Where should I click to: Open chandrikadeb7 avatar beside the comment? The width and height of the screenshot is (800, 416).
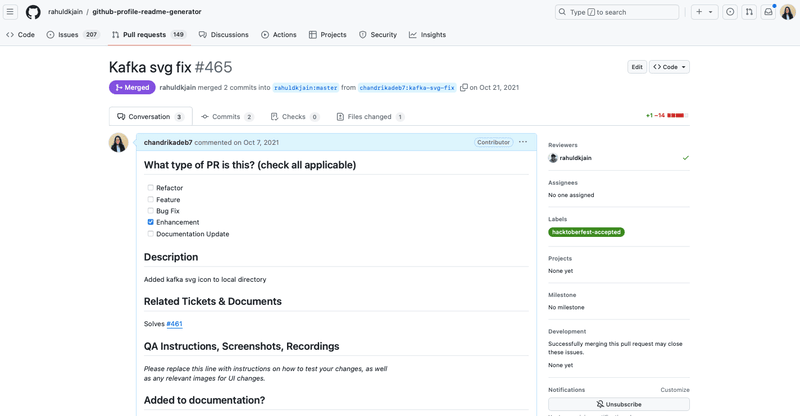118,143
